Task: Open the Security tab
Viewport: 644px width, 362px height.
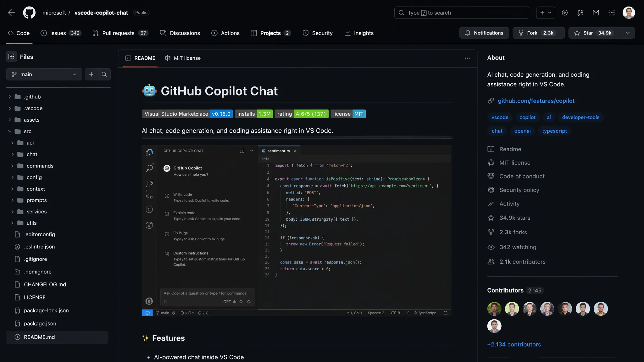Action: click(x=318, y=33)
